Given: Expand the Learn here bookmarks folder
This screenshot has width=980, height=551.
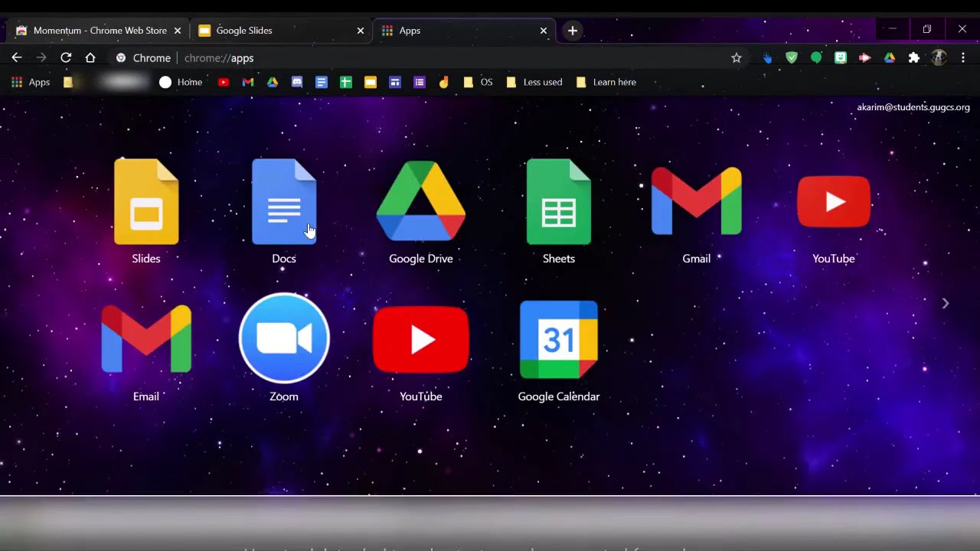Looking at the screenshot, I should click(x=606, y=83).
